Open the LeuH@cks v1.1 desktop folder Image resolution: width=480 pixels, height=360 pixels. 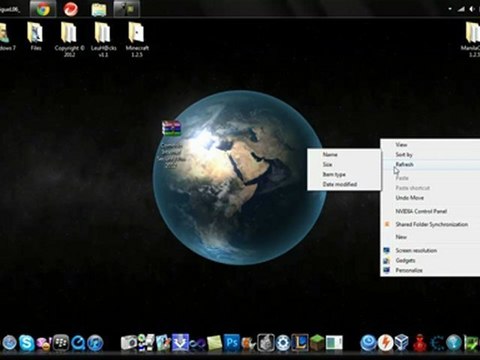103,39
